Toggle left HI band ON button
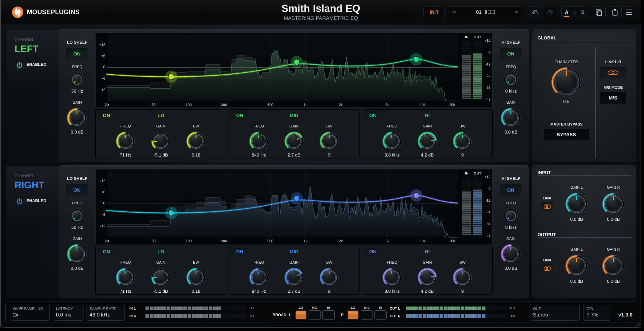 coord(373,116)
